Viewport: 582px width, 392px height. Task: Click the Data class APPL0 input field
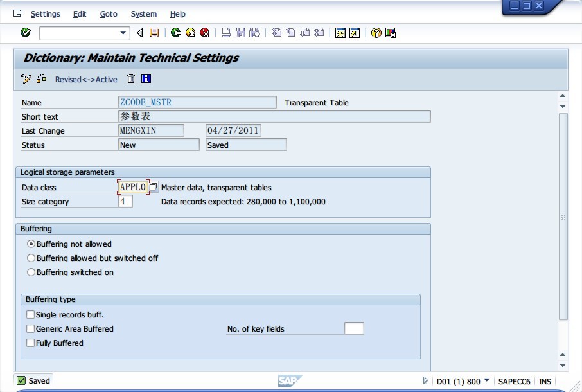coord(133,187)
